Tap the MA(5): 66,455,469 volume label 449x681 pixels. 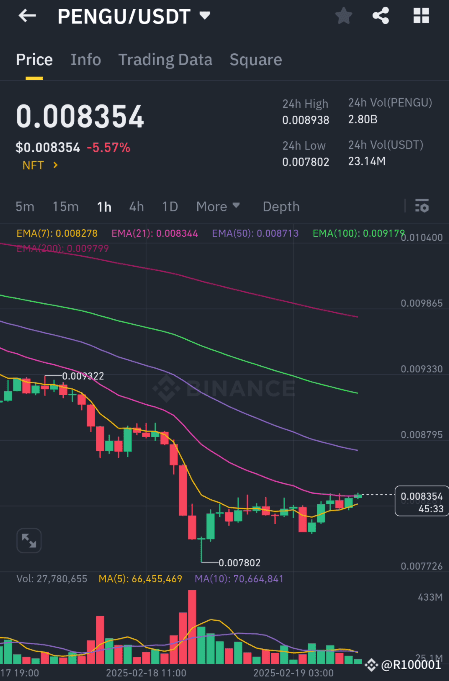pyautogui.click(x=140, y=579)
